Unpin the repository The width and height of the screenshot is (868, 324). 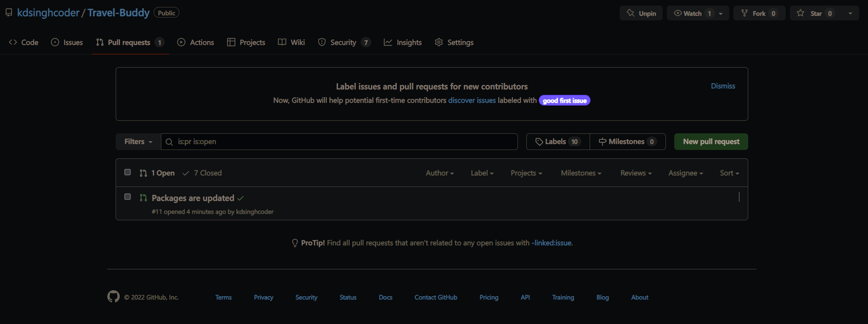[x=641, y=13]
